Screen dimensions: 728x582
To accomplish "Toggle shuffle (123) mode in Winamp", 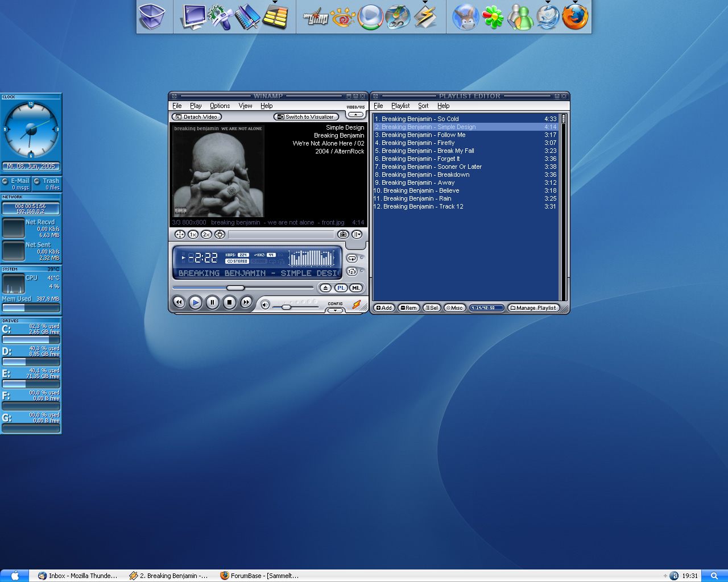I will click(353, 272).
